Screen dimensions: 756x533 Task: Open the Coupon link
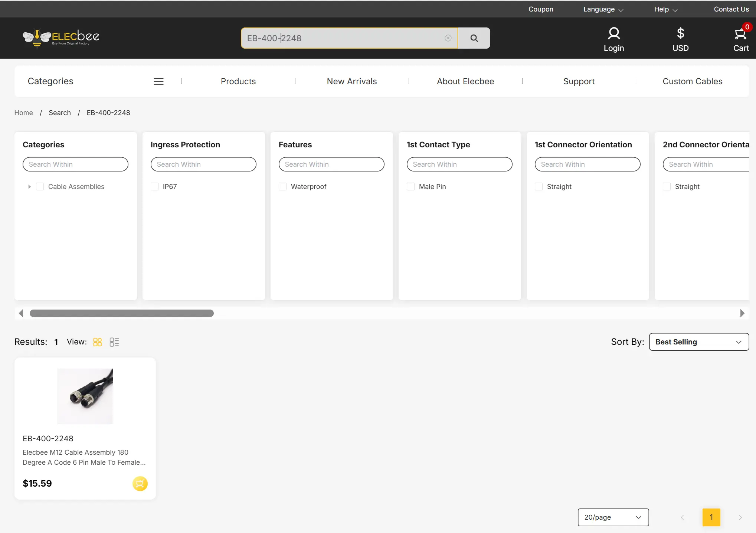coord(541,9)
